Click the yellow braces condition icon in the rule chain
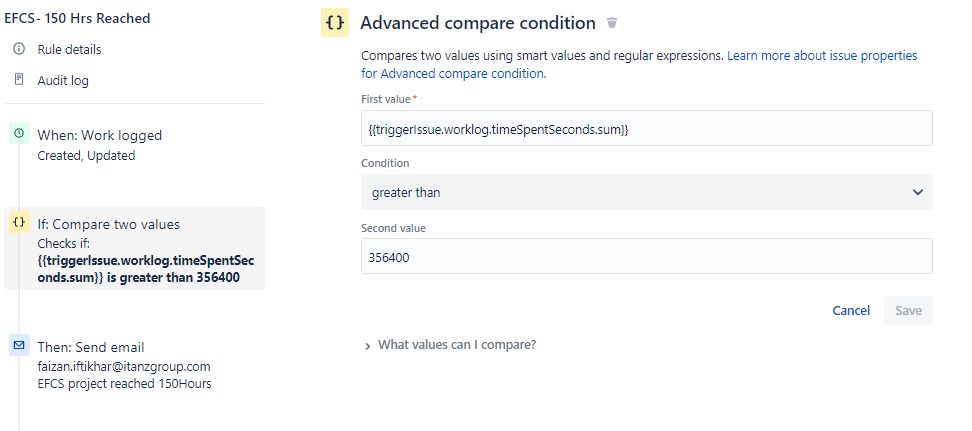The height and width of the screenshot is (431, 972). click(19, 222)
